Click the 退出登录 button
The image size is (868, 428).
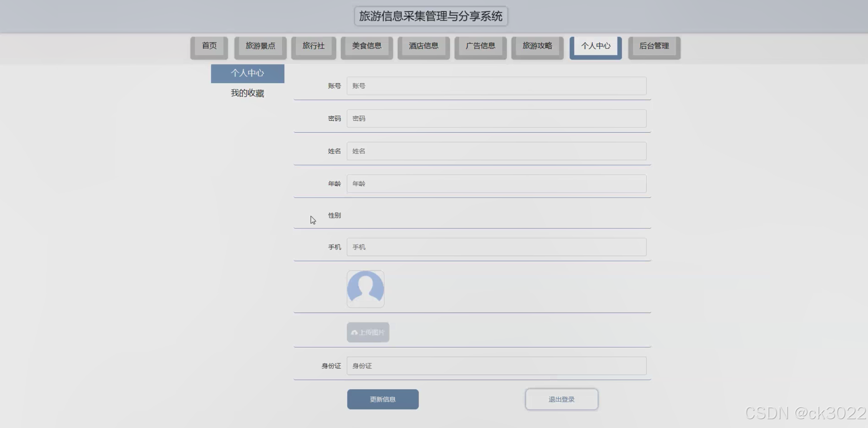tap(561, 399)
